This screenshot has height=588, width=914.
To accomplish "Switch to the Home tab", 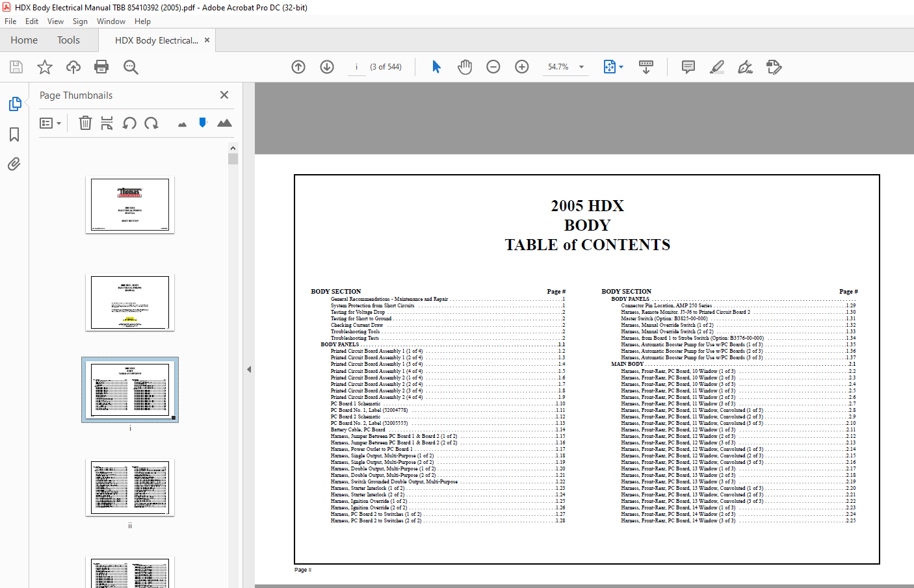I will click(x=24, y=40).
